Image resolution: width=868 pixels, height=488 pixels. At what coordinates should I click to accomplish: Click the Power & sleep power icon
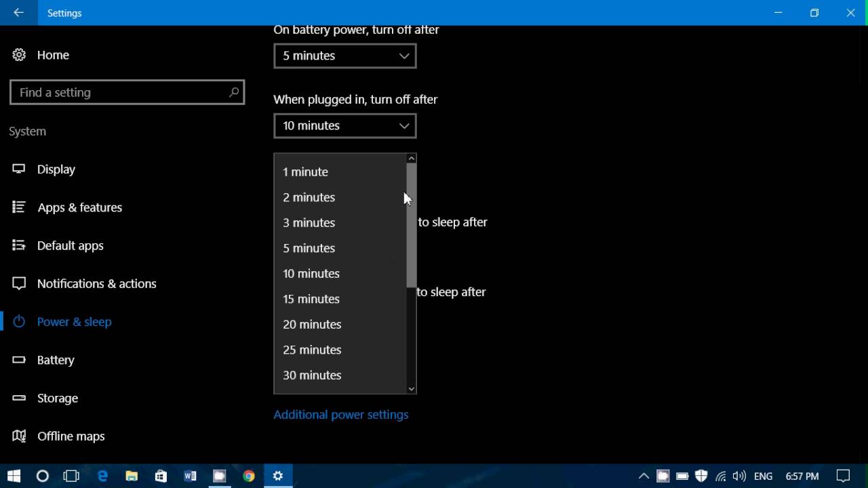point(19,321)
